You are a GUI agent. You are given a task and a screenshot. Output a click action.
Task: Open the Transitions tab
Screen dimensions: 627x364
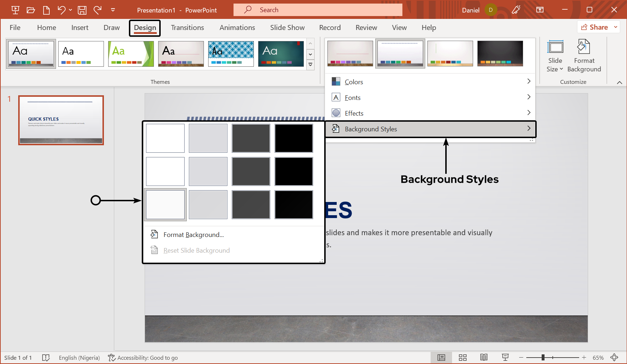(x=187, y=28)
